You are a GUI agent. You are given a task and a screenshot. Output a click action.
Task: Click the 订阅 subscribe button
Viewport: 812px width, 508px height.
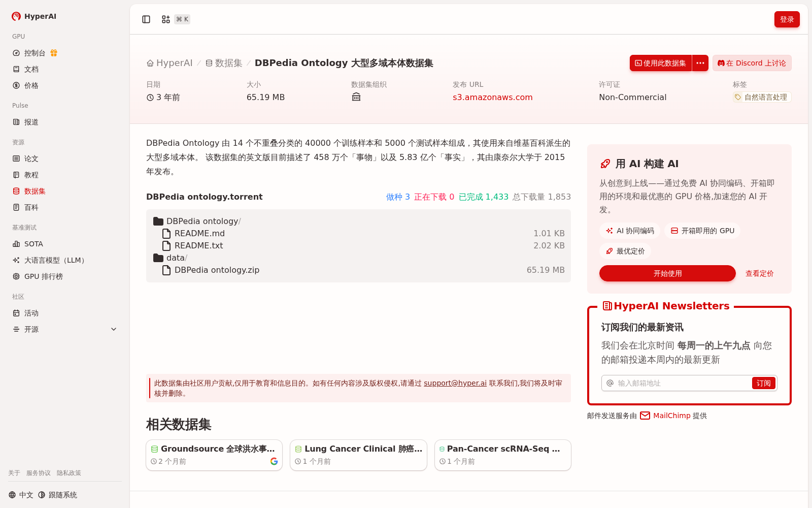[x=763, y=383]
